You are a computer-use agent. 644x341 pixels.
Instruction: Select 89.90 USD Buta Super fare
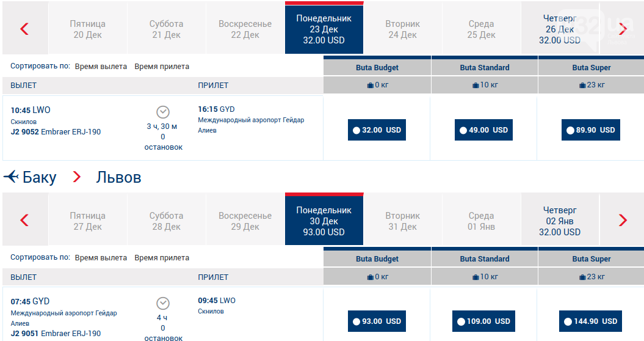click(591, 130)
